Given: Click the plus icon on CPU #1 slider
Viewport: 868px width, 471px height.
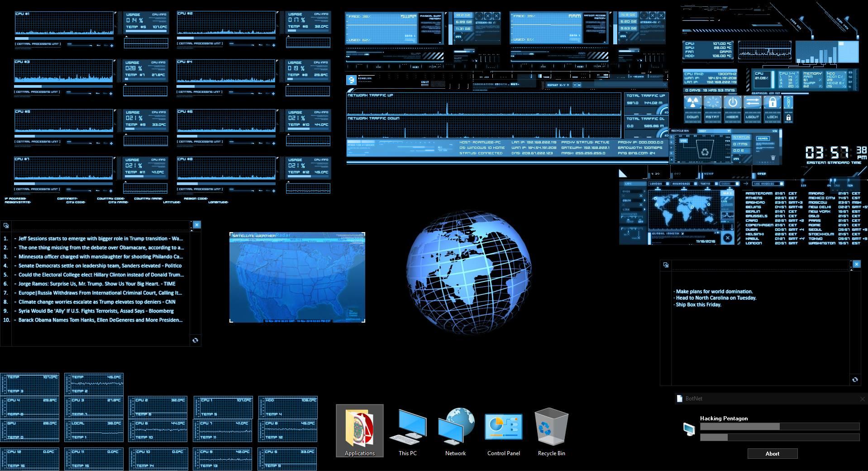Looking at the screenshot, I should point(111,45).
